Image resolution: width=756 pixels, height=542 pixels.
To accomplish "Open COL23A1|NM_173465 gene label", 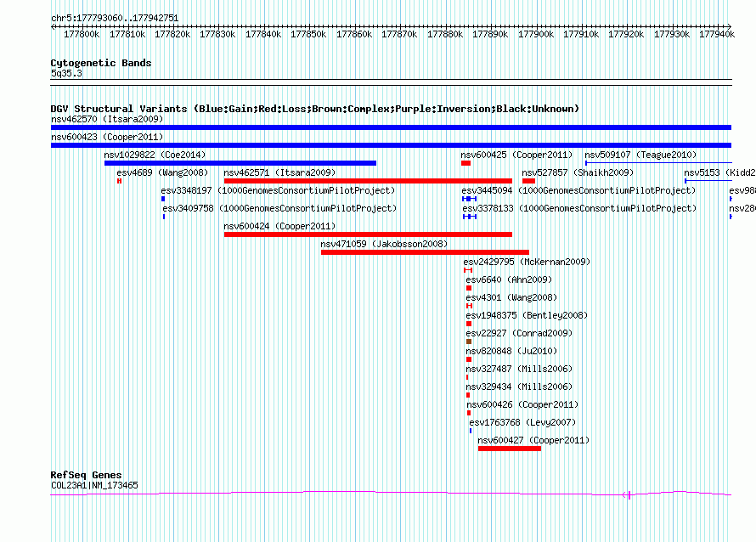I will (x=94, y=485).
